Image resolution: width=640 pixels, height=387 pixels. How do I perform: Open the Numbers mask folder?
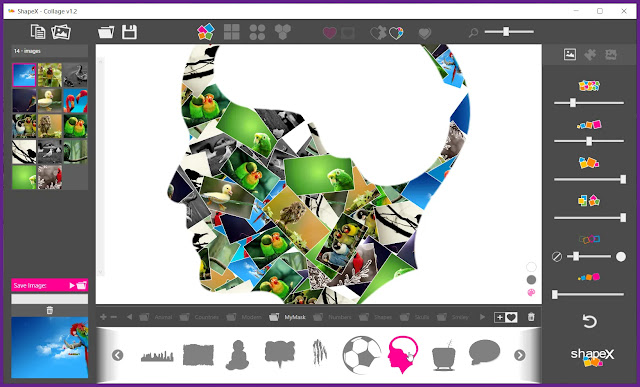tap(332, 317)
